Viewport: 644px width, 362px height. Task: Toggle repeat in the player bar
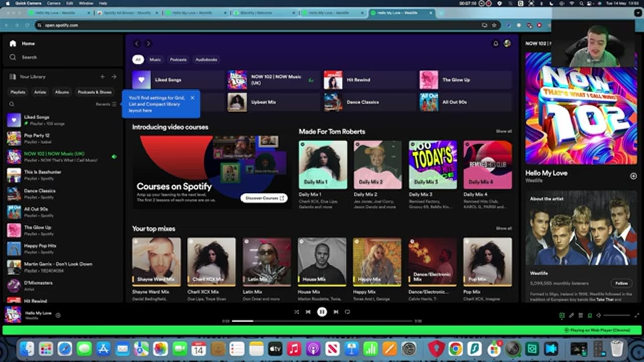347,312
